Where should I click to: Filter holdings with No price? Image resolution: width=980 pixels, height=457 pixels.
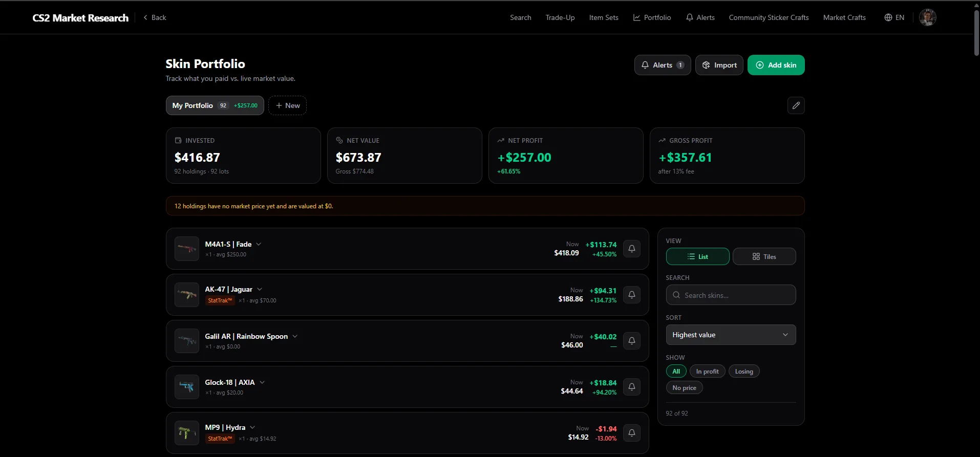684,388
